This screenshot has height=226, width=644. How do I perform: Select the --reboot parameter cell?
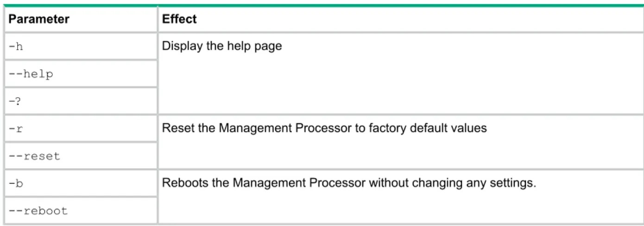[x=81, y=210]
